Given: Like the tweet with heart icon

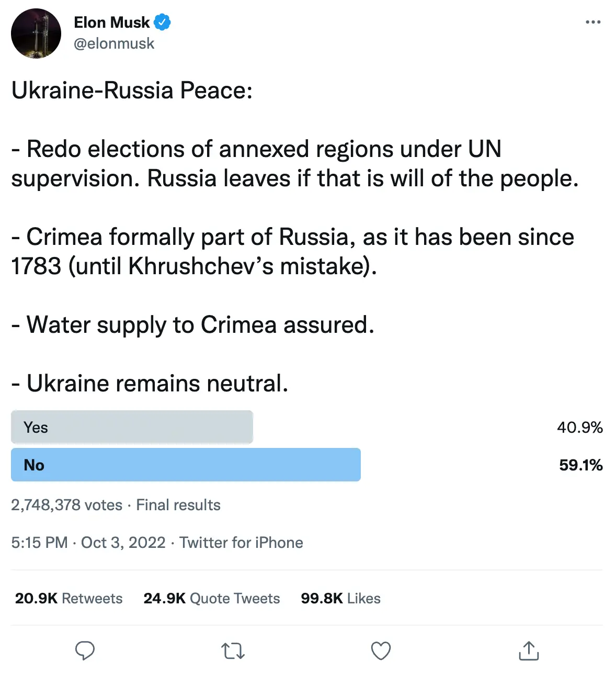Looking at the screenshot, I should tap(381, 651).
